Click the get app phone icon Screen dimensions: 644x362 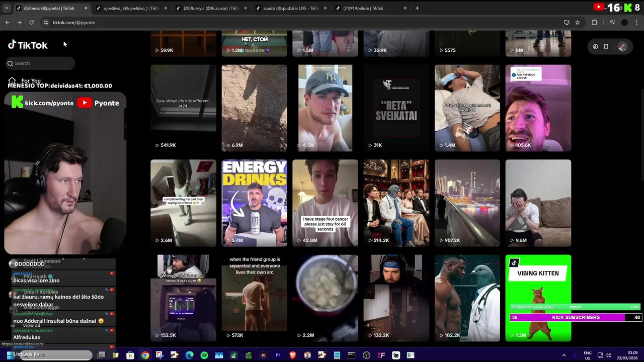point(606,47)
